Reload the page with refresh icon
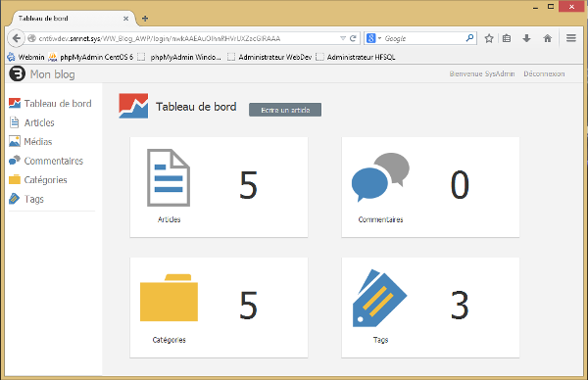 (x=353, y=38)
